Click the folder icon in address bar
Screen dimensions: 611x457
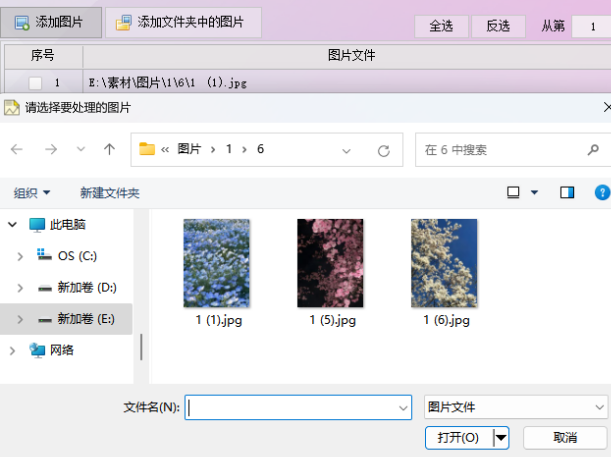(147, 149)
